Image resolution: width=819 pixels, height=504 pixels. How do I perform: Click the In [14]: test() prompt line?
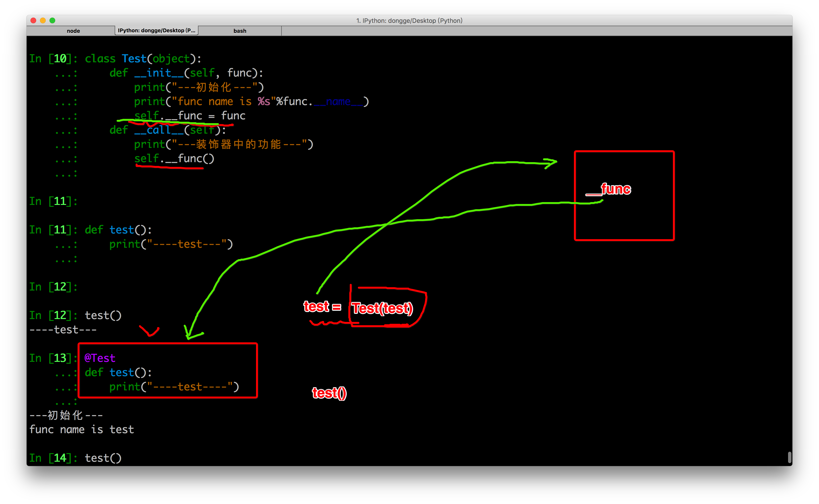click(75, 458)
